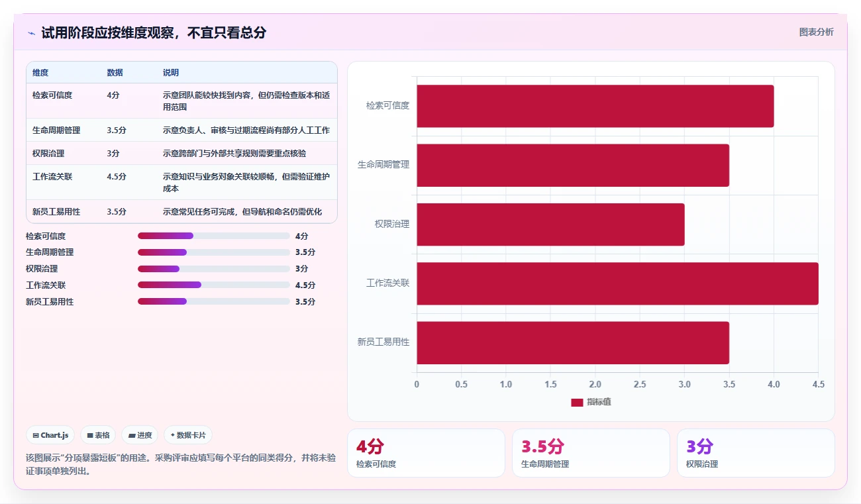Open the 3分 权限治理 data card
The width and height of the screenshot is (861, 504).
click(756, 453)
